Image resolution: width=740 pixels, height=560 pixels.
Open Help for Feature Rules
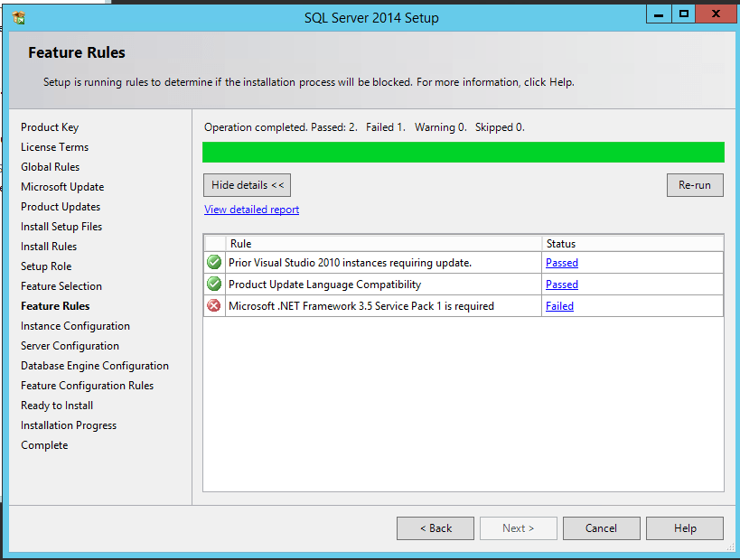(685, 528)
